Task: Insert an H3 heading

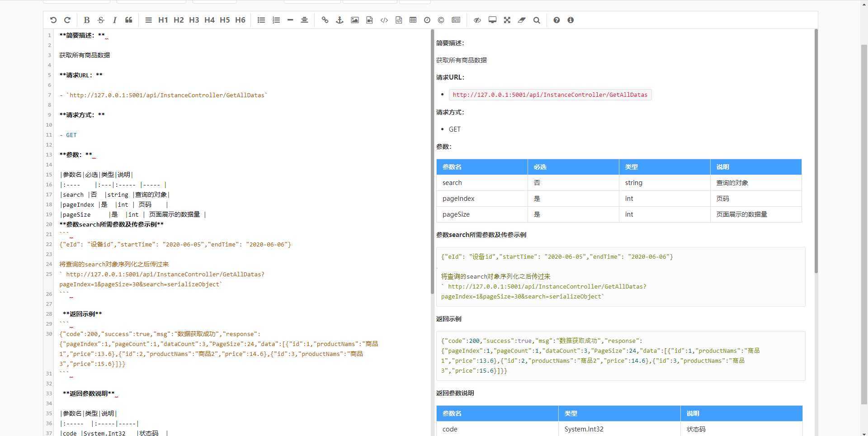Action: [x=194, y=20]
